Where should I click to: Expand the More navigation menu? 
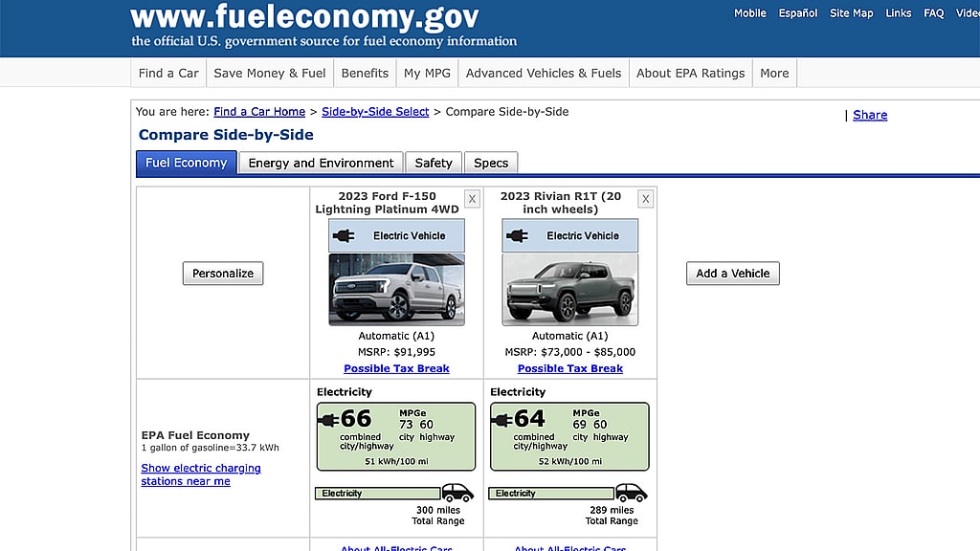click(774, 73)
